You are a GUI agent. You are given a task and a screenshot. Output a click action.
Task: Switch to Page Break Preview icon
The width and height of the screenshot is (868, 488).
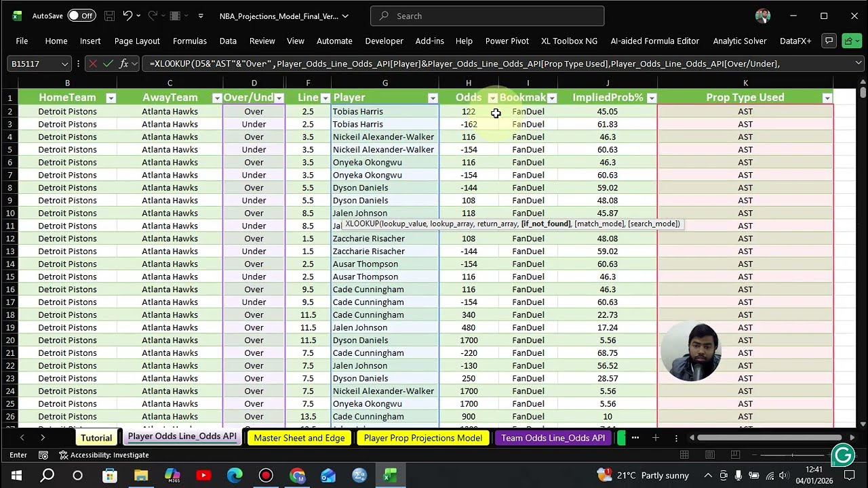coord(736,455)
